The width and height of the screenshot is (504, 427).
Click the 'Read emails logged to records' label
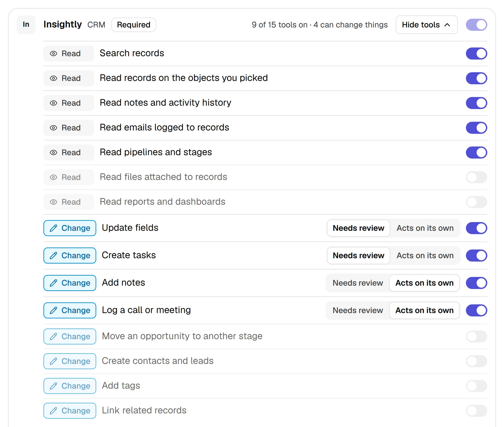tap(164, 127)
